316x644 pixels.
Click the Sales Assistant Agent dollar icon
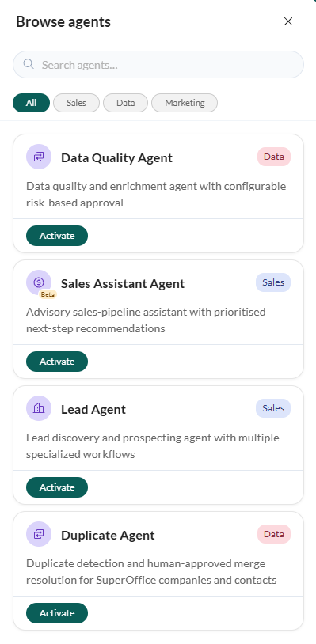pyautogui.click(x=39, y=282)
